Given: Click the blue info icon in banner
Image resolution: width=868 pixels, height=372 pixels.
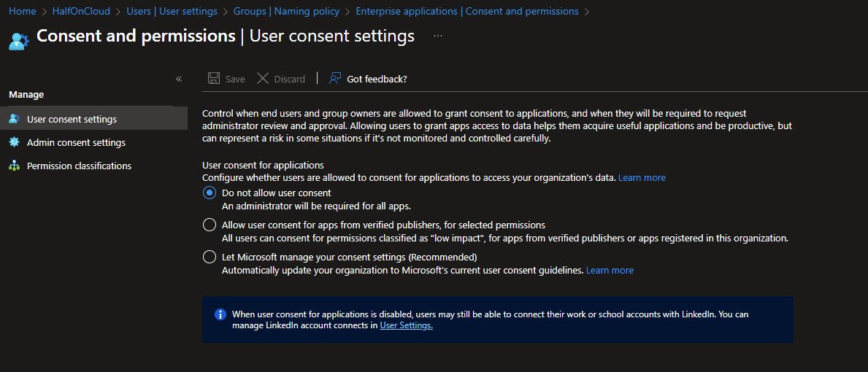Looking at the screenshot, I should coord(220,314).
